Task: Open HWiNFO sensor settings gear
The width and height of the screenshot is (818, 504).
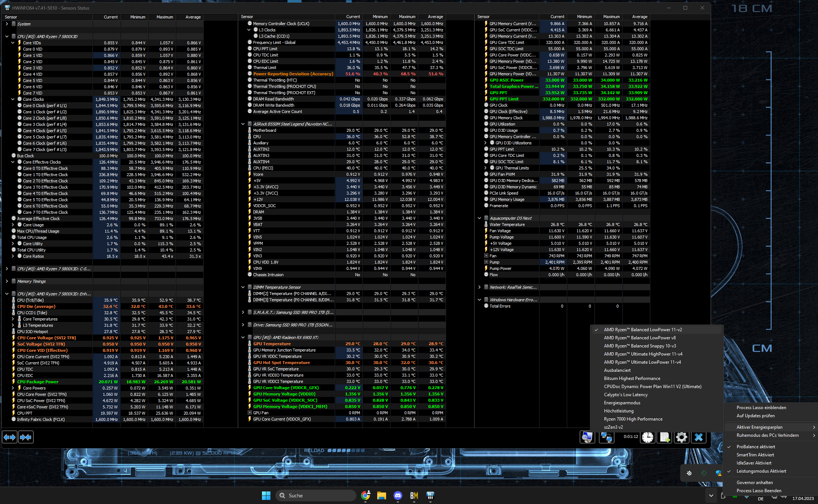Action: (x=681, y=437)
